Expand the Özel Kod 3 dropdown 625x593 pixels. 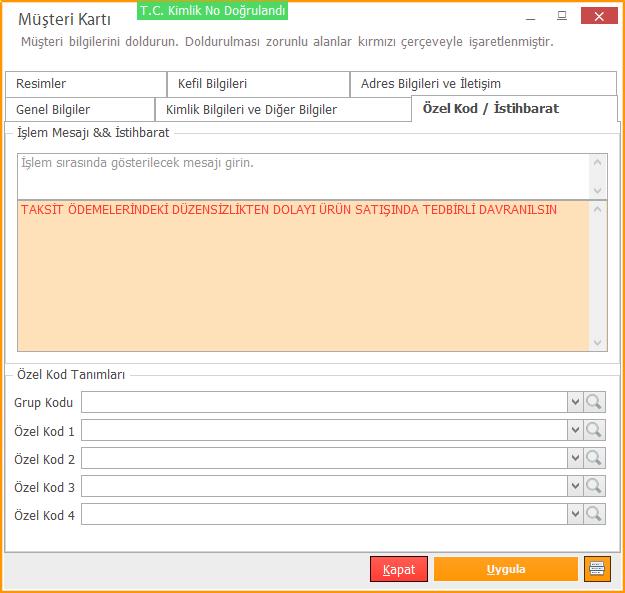tap(575, 487)
